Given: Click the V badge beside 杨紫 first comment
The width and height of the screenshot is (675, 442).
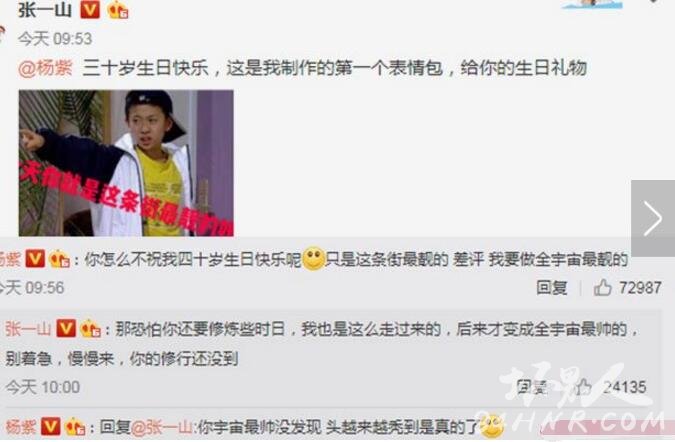Looking at the screenshot, I should tap(35, 259).
